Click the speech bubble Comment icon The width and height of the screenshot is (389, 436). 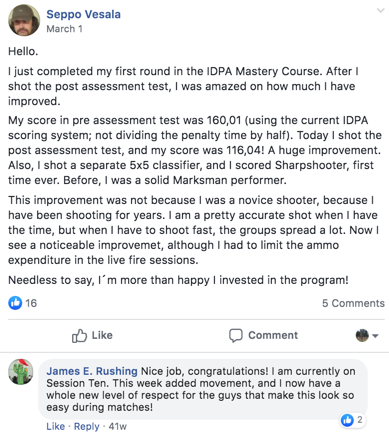(x=236, y=335)
